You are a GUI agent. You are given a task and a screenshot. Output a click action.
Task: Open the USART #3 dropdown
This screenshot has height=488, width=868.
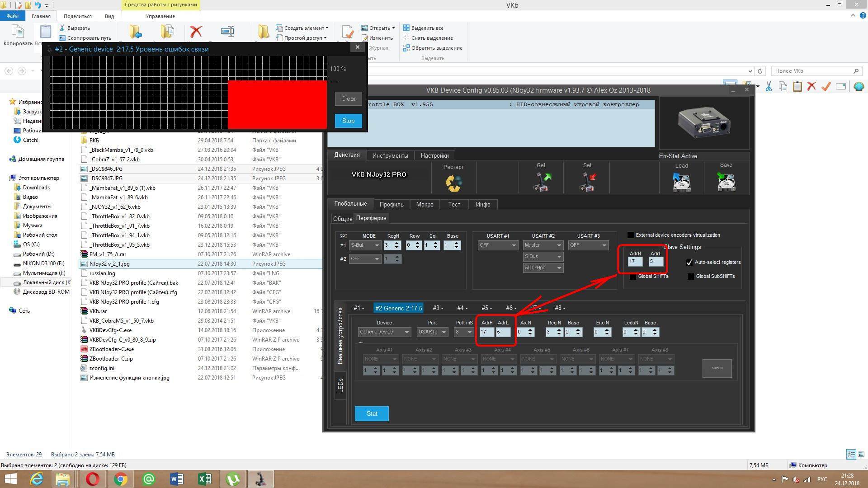pos(588,245)
